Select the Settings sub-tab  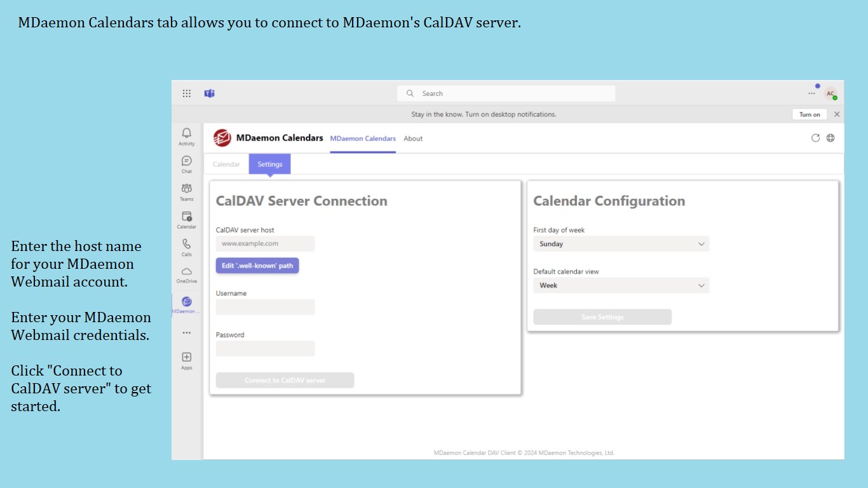point(269,164)
